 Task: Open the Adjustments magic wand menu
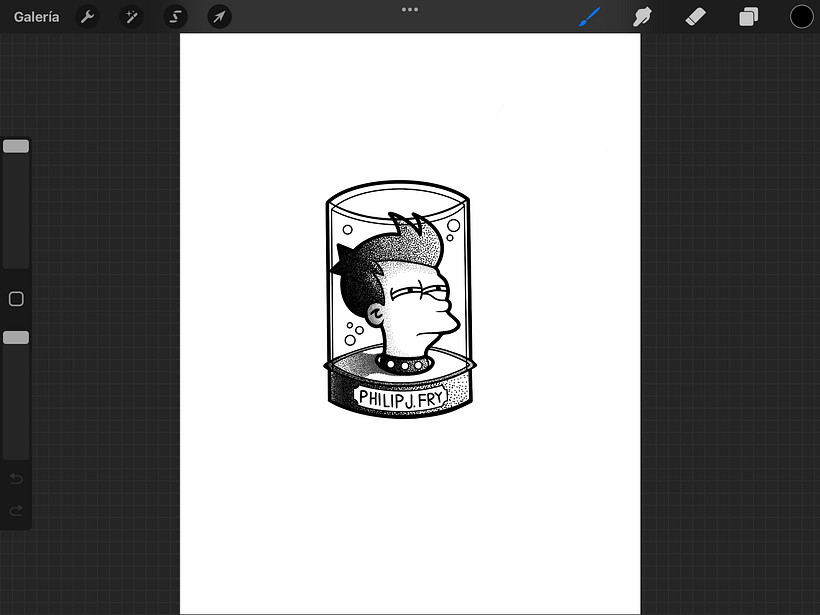pyautogui.click(x=131, y=17)
